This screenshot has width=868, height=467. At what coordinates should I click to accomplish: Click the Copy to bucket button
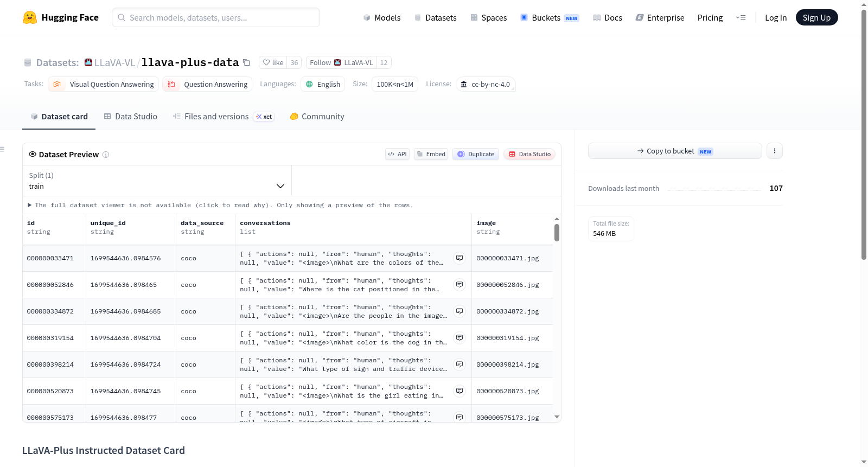675,151
